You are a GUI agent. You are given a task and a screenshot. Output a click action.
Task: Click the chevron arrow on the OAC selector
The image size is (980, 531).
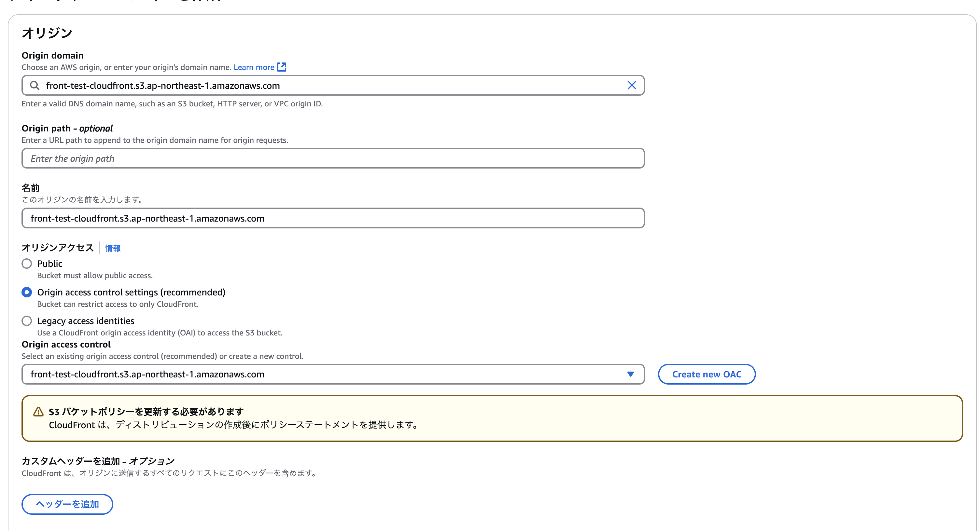point(631,374)
